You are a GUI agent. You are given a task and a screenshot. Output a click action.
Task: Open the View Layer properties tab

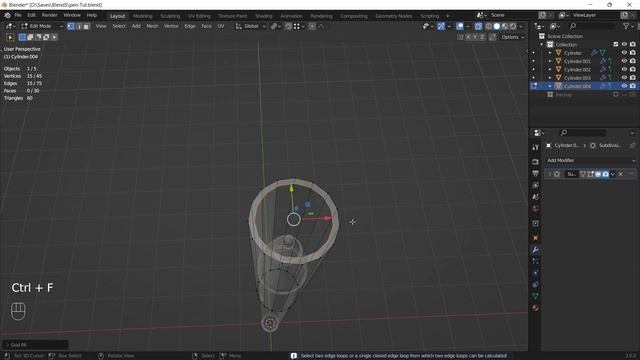point(536,185)
